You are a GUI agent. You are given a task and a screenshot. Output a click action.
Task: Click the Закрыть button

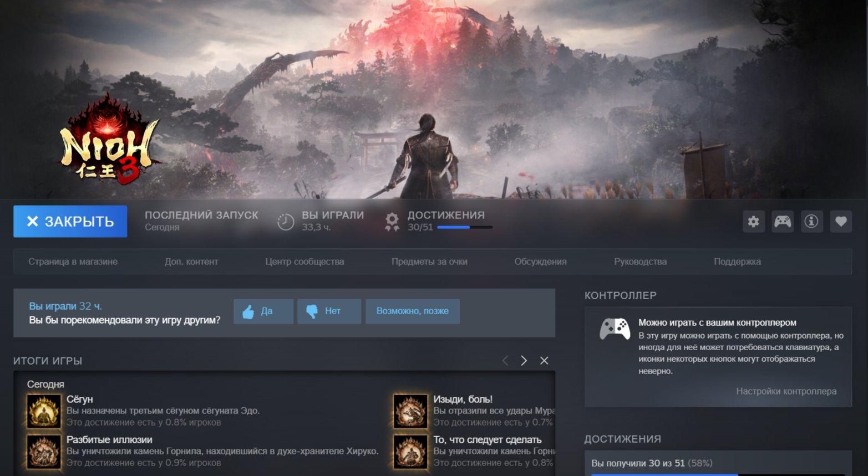pyautogui.click(x=70, y=222)
